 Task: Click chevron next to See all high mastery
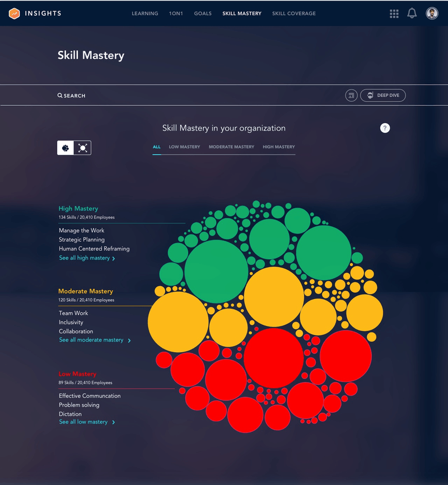[114, 259]
